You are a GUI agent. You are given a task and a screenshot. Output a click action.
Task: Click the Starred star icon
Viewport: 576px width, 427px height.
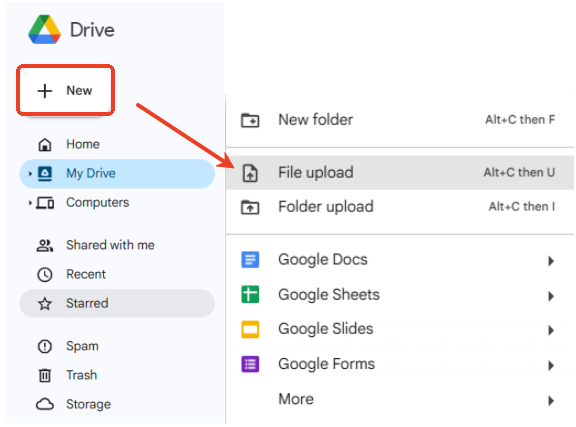[x=45, y=304]
